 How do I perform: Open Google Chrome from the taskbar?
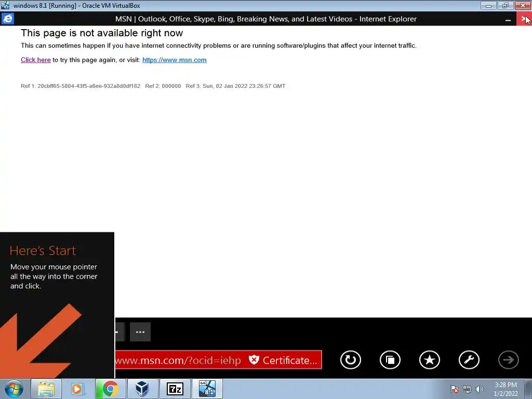[x=110, y=389]
